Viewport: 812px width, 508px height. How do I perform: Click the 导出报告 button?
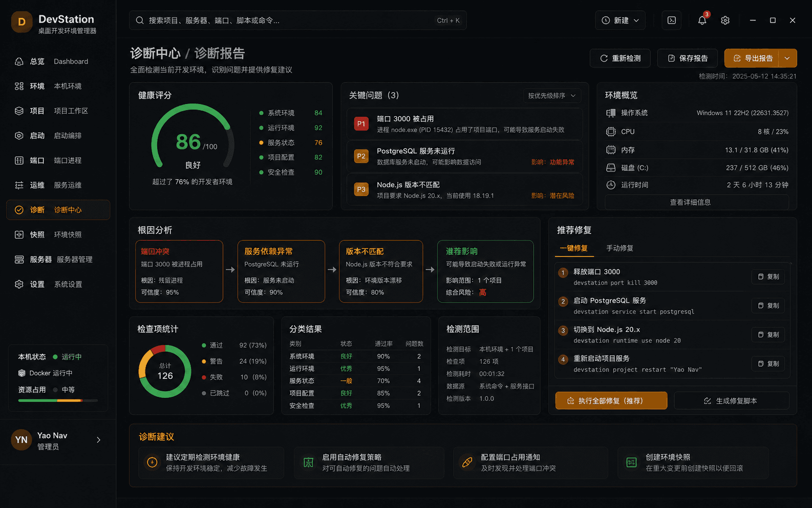[752, 58]
